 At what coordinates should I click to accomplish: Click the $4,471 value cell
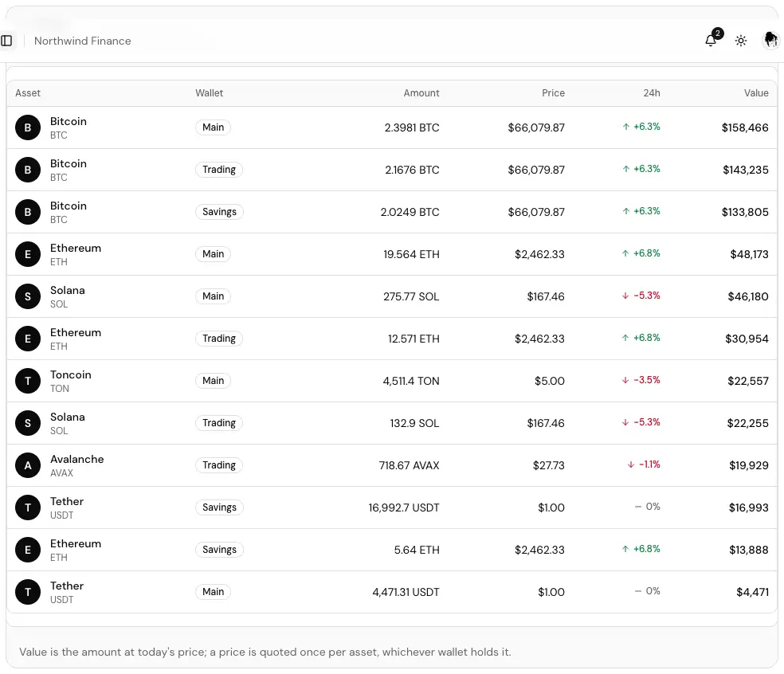pyautogui.click(x=752, y=593)
